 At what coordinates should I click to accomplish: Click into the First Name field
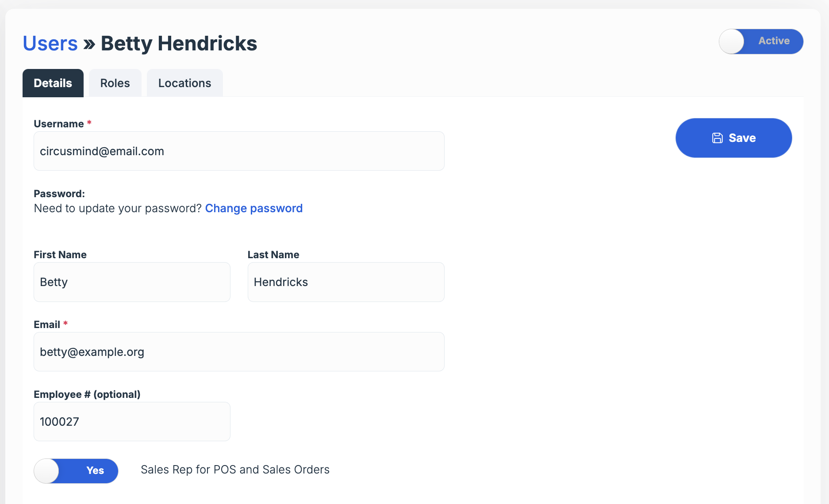pos(132,282)
